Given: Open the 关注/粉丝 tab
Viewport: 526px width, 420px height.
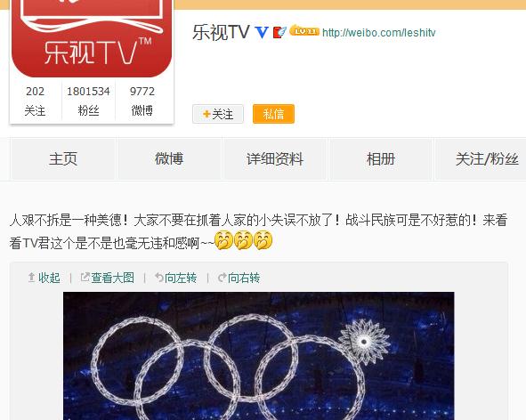Looking at the screenshot, I should (487, 158).
